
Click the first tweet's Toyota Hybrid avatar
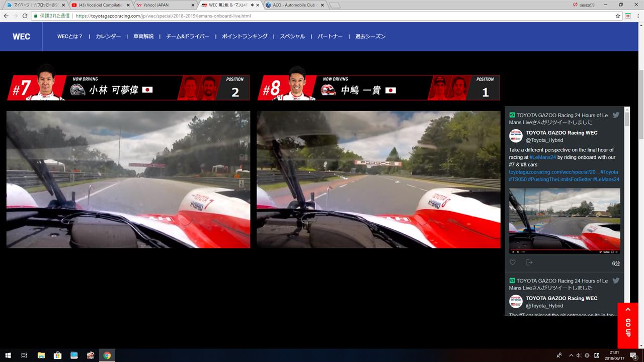516,136
